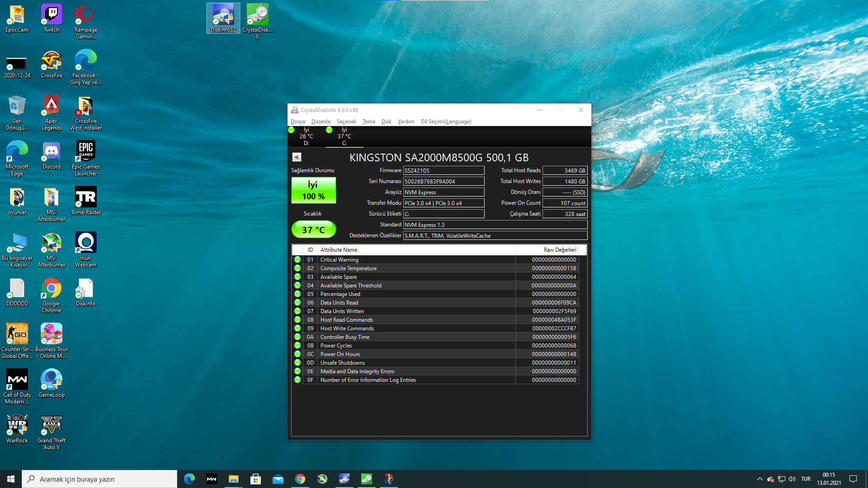Click the Total Host Reads value 3469 GB
Image resolution: width=868 pixels, height=488 pixels.
tap(565, 170)
